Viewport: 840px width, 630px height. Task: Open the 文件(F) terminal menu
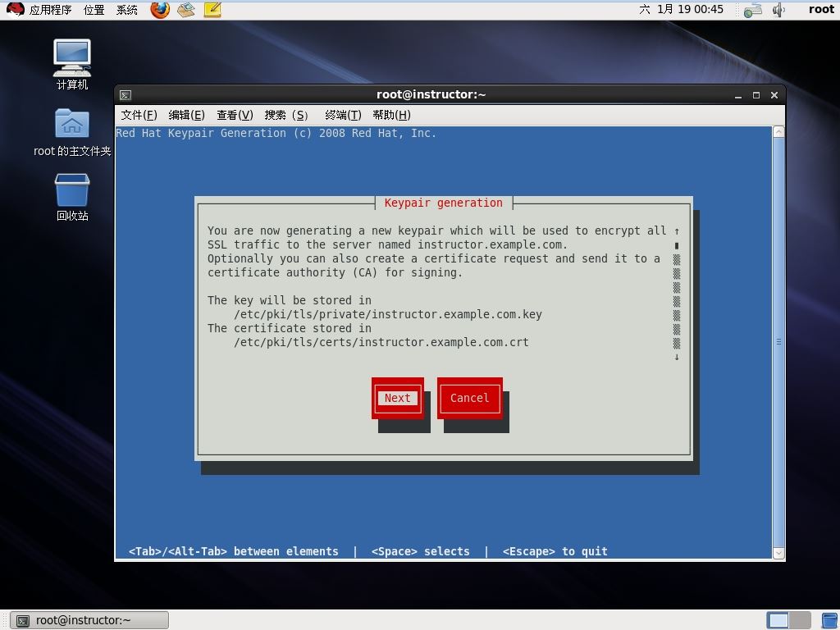[x=139, y=115]
